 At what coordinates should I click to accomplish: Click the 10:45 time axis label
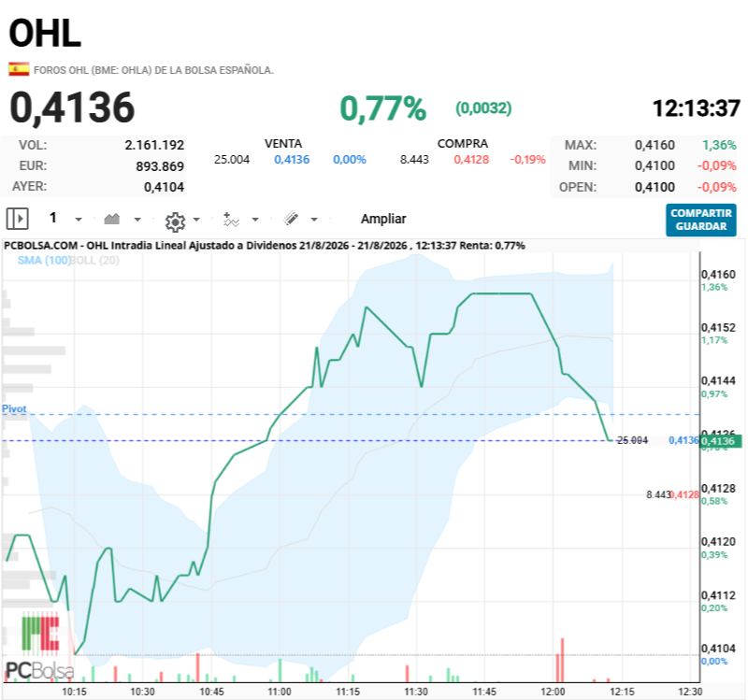tap(211, 692)
